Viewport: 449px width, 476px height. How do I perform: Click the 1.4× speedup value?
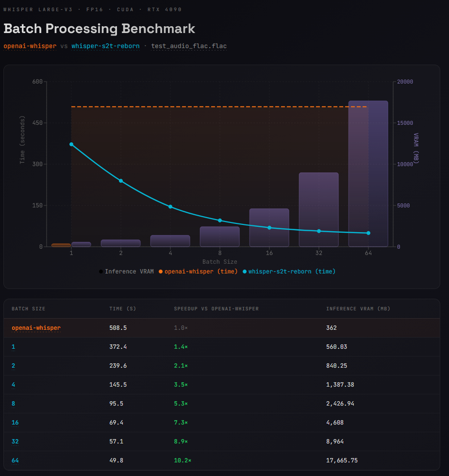click(181, 347)
